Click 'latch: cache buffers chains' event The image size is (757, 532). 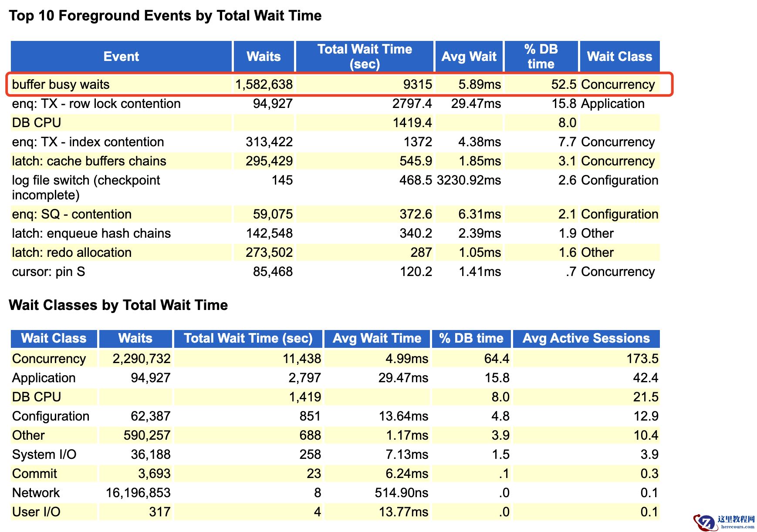pyautogui.click(x=89, y=161)
